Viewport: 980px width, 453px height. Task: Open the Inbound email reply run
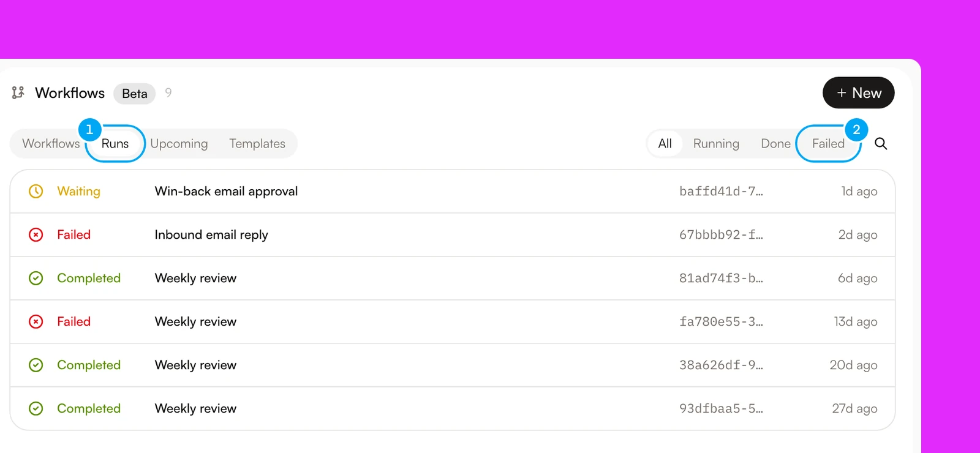point(453,234)
